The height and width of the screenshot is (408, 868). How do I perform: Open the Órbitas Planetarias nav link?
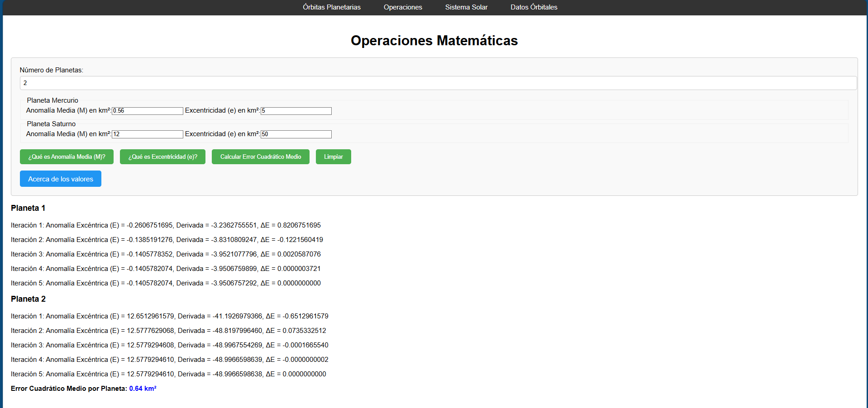click(332, 7)
